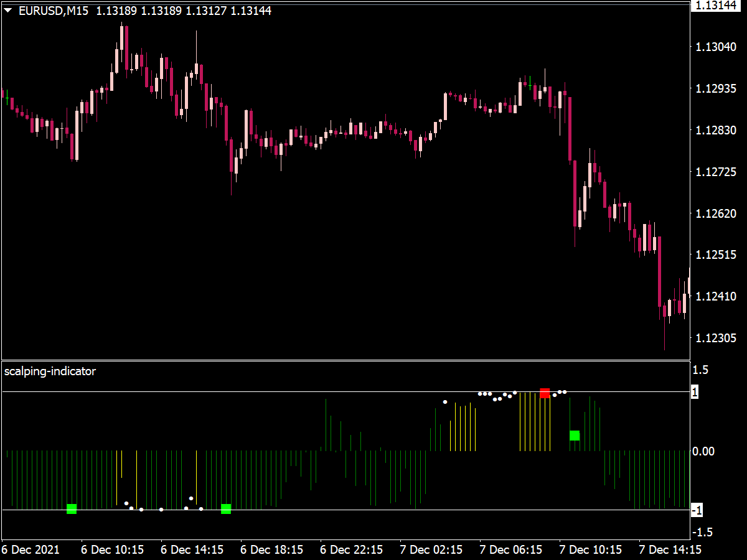747x560 pixels.
Task: Click the 1.13144 current price label
Action: pyautogui.click(x=716, y=6)
